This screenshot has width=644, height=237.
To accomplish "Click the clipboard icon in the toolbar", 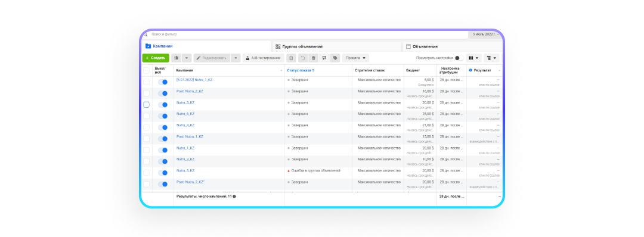I will (x=291, y=58).
